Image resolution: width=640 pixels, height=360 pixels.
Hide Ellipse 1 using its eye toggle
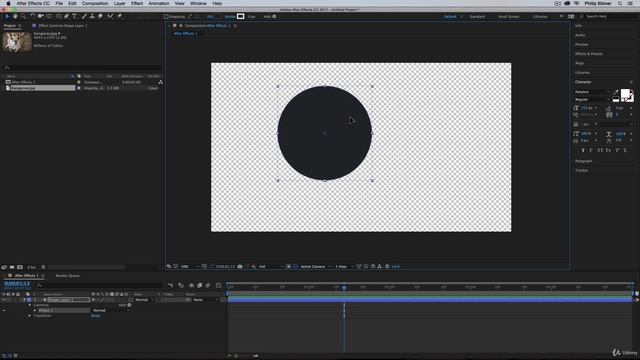(x=4, y=310)
